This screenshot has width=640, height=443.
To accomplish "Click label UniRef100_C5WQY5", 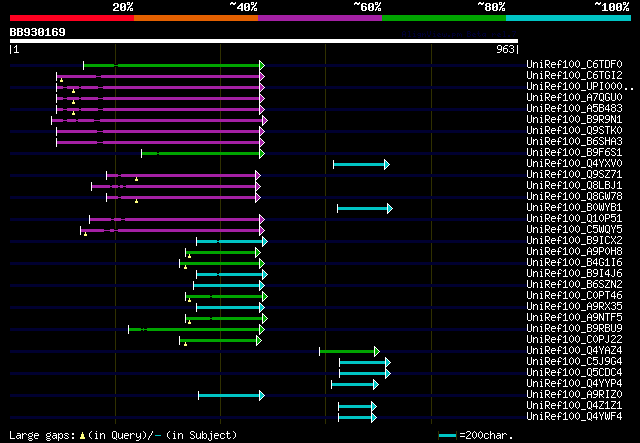I will click(574, 230).
